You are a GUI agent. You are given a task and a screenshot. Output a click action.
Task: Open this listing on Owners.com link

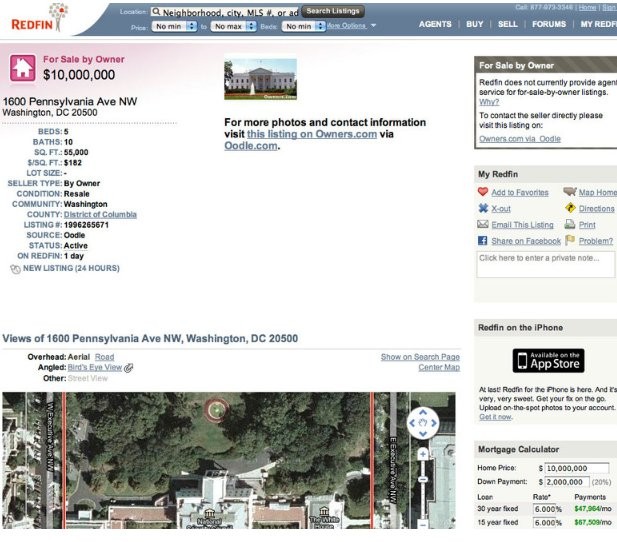[x=312, y=134]
